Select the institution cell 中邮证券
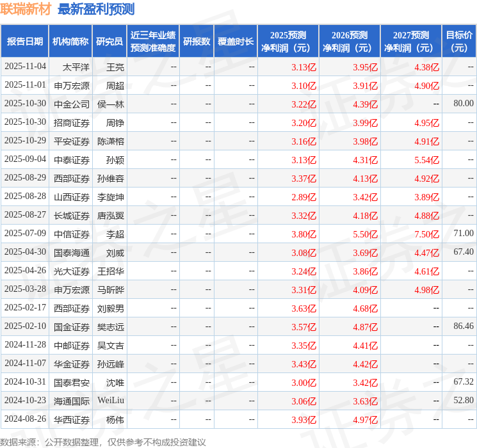Image resolution: width=477 pixels, height=448 pixels. [72, 346]
